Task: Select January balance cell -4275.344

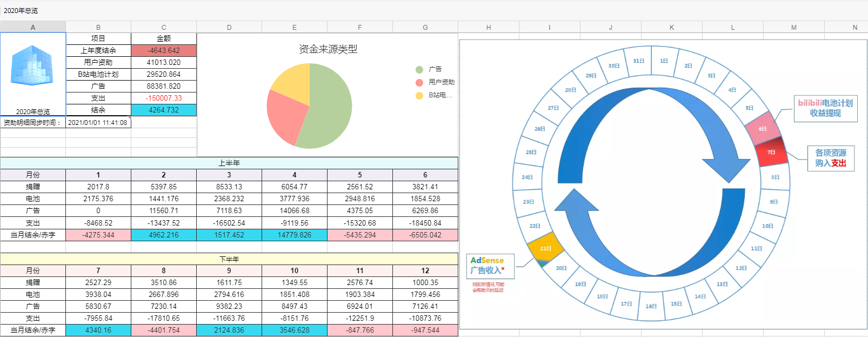Action: coord(98,235)
